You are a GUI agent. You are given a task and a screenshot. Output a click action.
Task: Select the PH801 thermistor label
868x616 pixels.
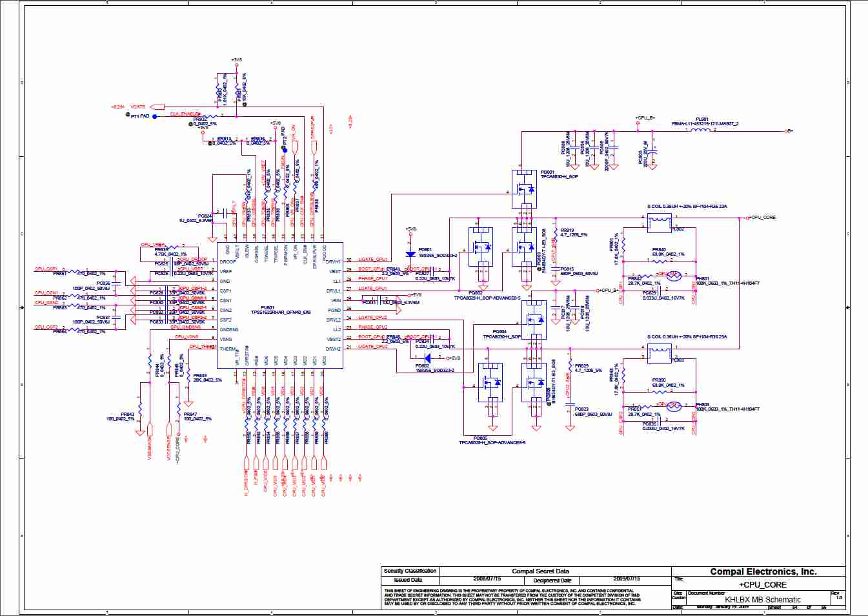(702, 279)
